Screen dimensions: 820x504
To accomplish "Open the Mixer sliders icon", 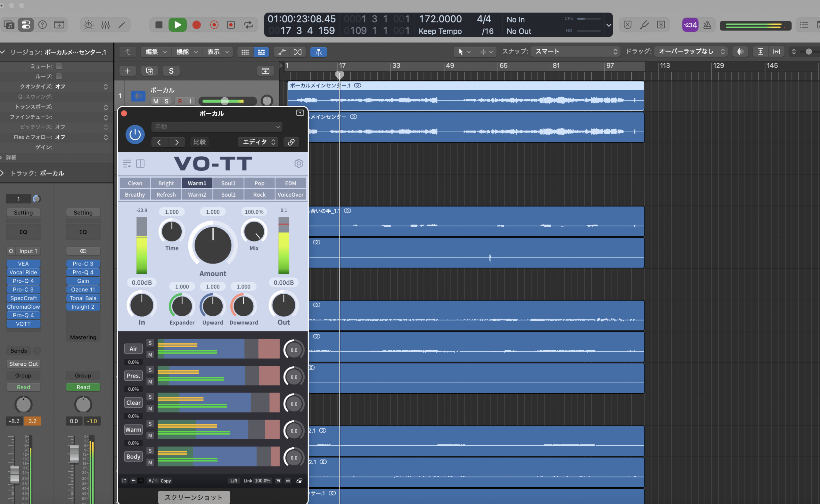I will (x=105, y=25).
